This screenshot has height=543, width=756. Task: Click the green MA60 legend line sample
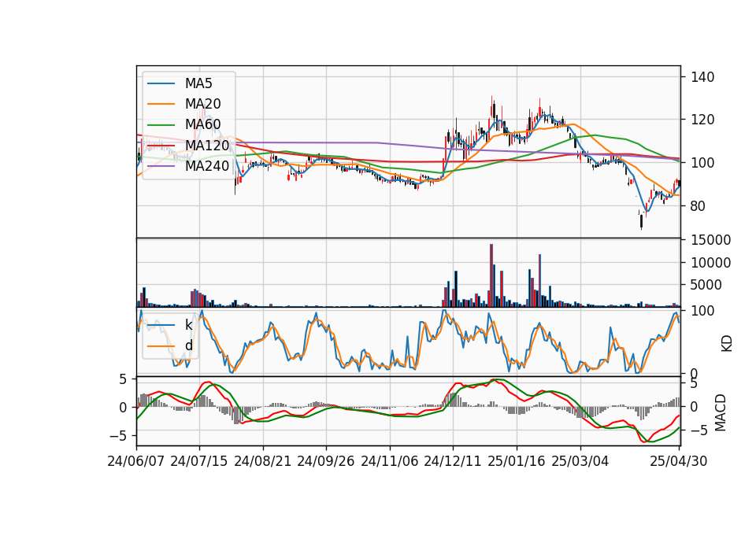tap(161, 125)
